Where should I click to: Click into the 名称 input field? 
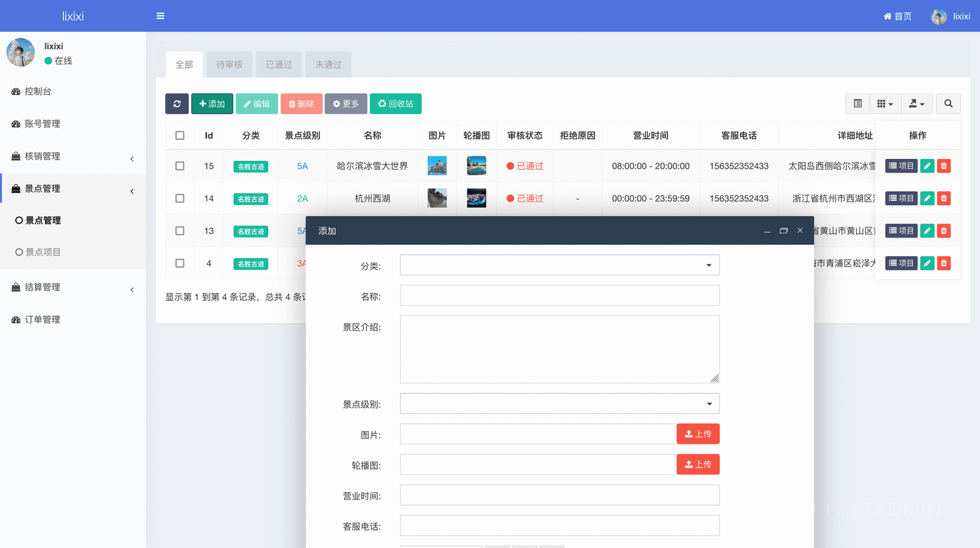[559, 296]
